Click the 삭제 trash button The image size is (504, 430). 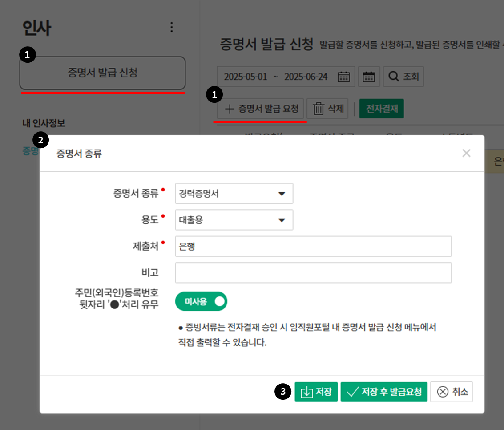327,109
